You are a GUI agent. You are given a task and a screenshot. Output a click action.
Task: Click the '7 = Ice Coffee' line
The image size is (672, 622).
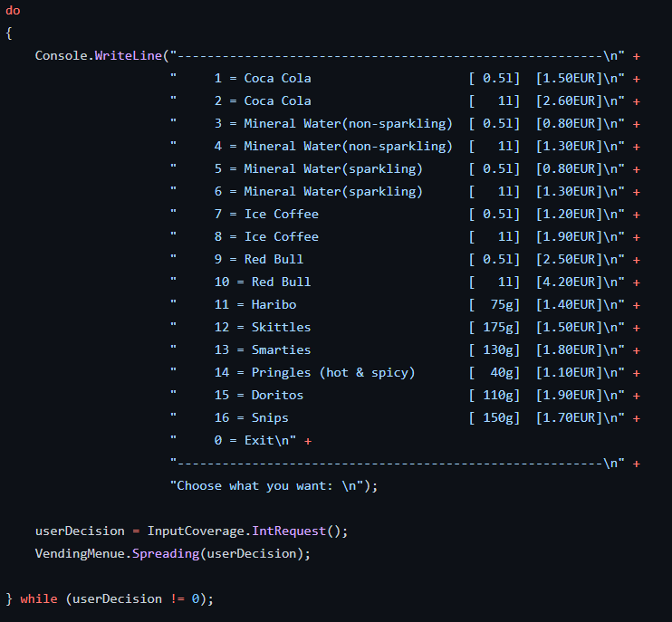[266, 214]
